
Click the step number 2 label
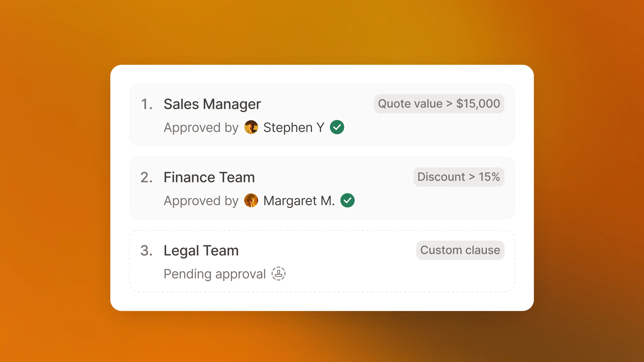pos(147,177)
